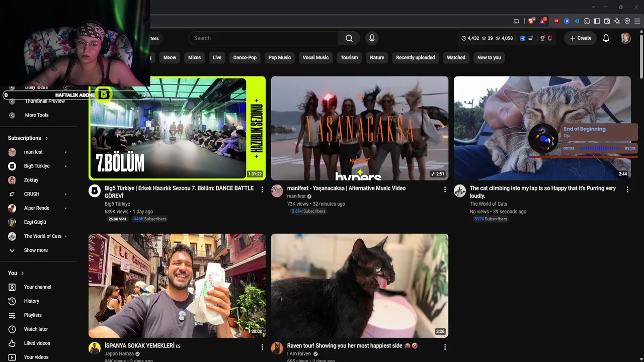Open options for Yaşanacaksa video

click(445, 190)
